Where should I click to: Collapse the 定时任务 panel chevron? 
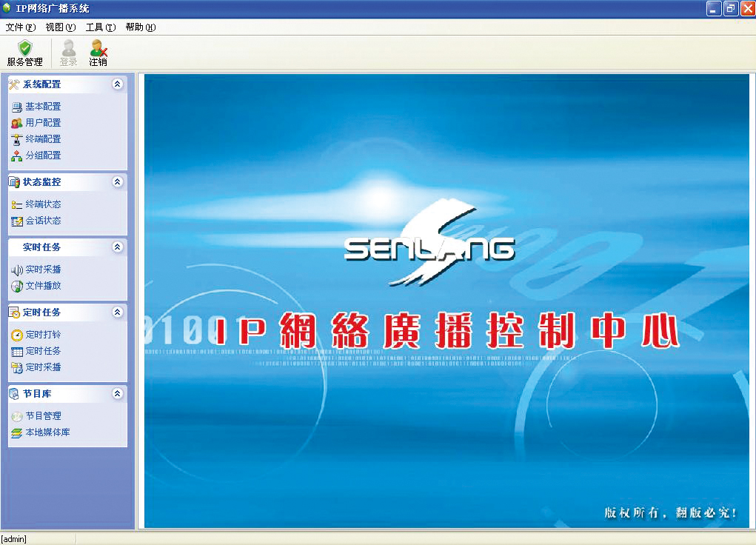[117, 312]
